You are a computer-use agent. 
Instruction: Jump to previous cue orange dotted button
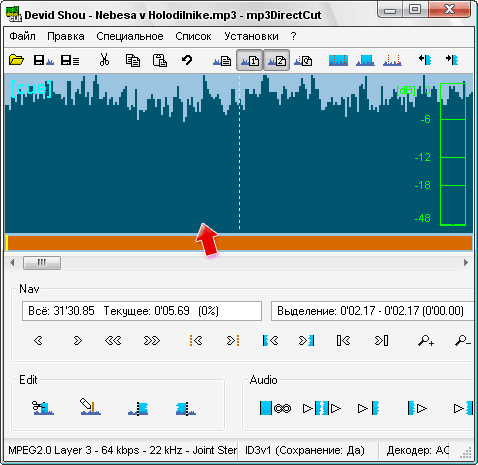[196, 341]
